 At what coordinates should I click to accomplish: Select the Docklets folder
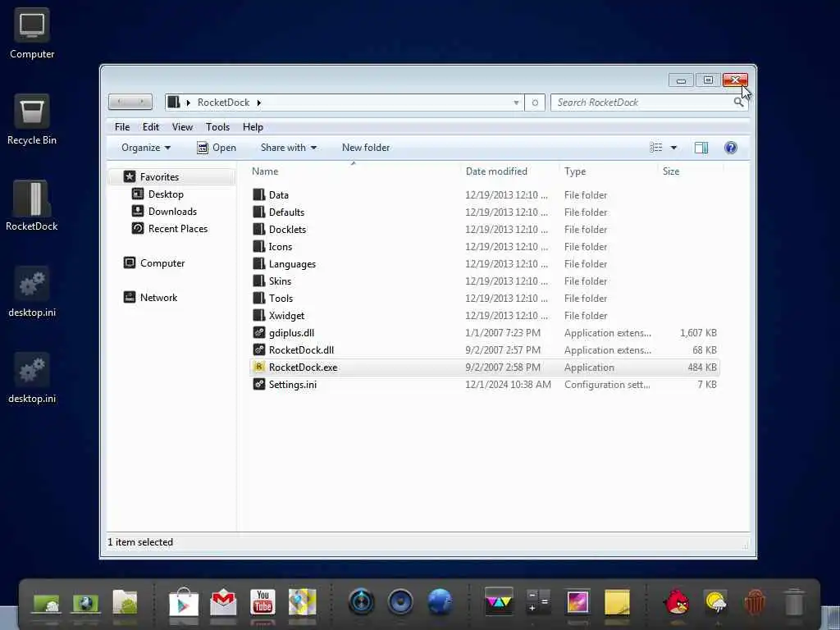click(x=484, y=230)
